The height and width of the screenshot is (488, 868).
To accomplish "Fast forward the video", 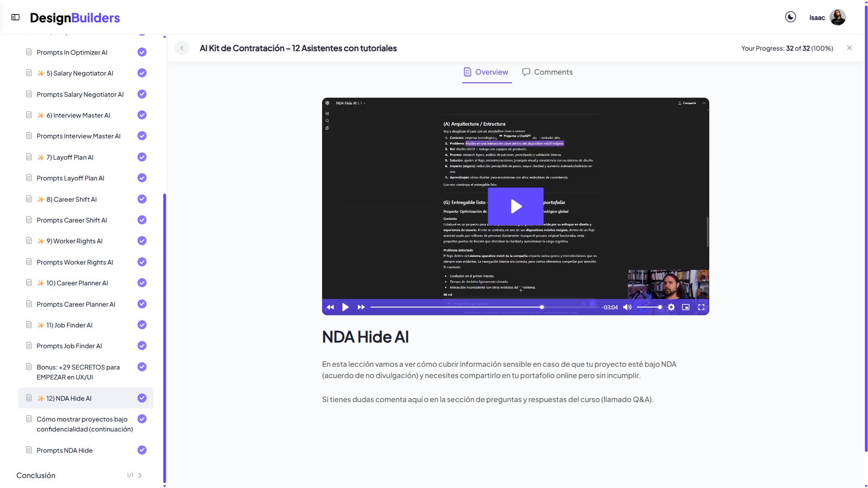I will pos(361,307).
